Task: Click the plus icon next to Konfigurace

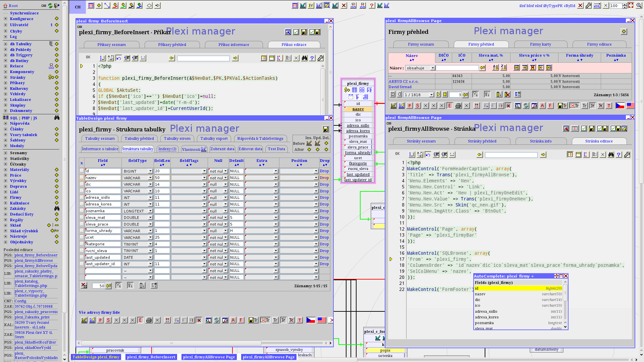Action: (x=57, y=19)
